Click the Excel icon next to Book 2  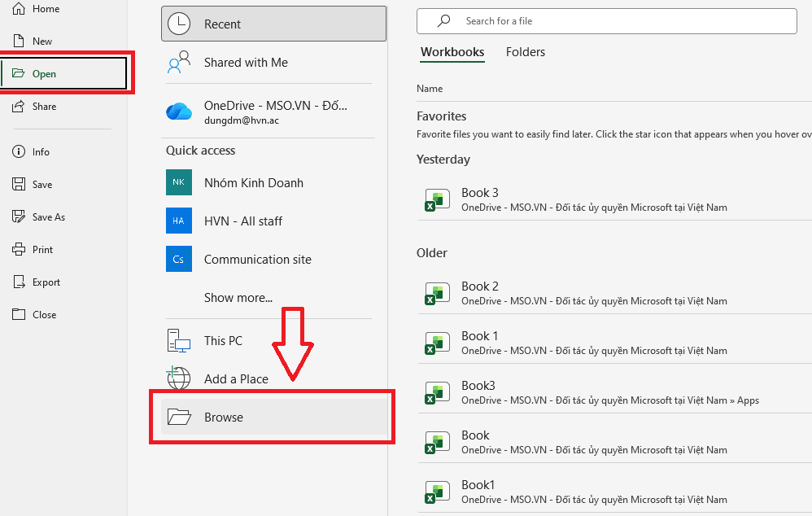pyautogui.click(x=437, y=294)
